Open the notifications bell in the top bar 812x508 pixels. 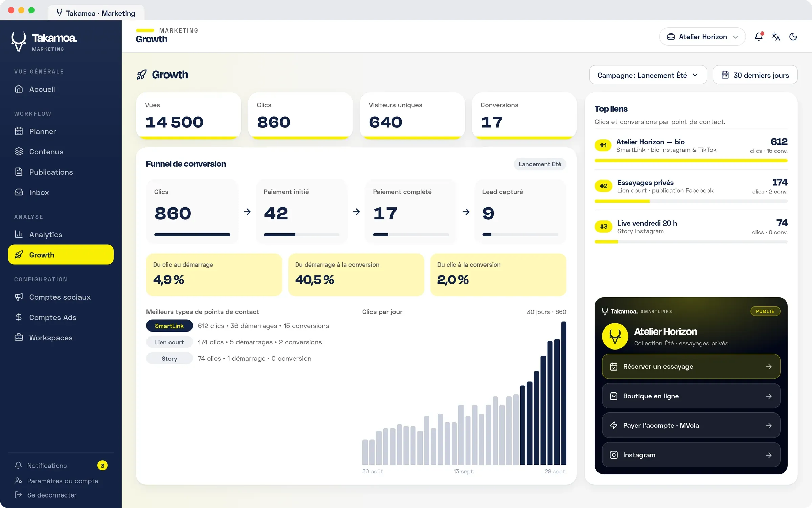pyautogui.click(x=759, y=37)
